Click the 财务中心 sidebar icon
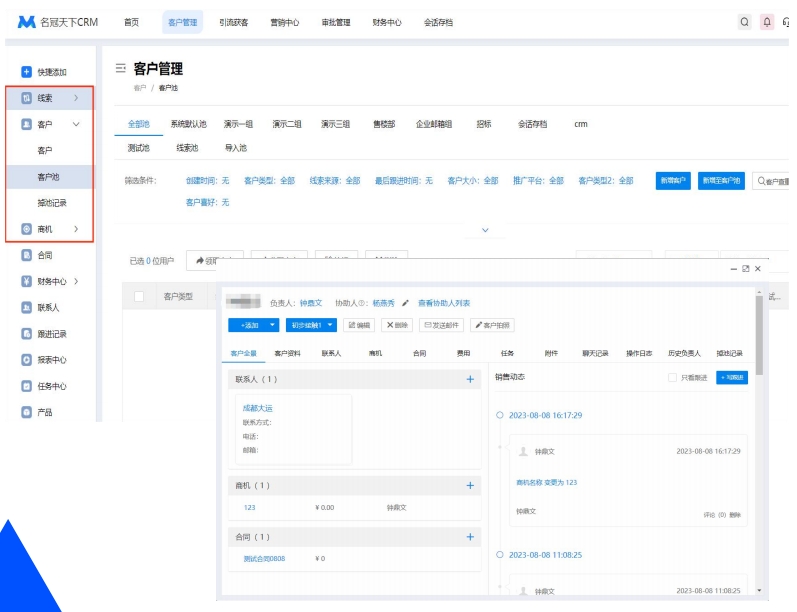Screen dimensions: 797x612 (26, 281)
